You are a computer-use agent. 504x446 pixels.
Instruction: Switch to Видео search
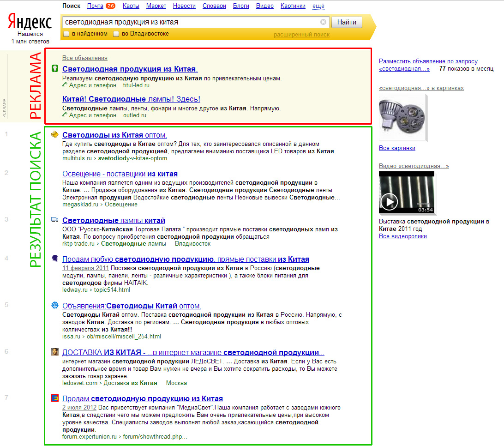tap(264, 6)
